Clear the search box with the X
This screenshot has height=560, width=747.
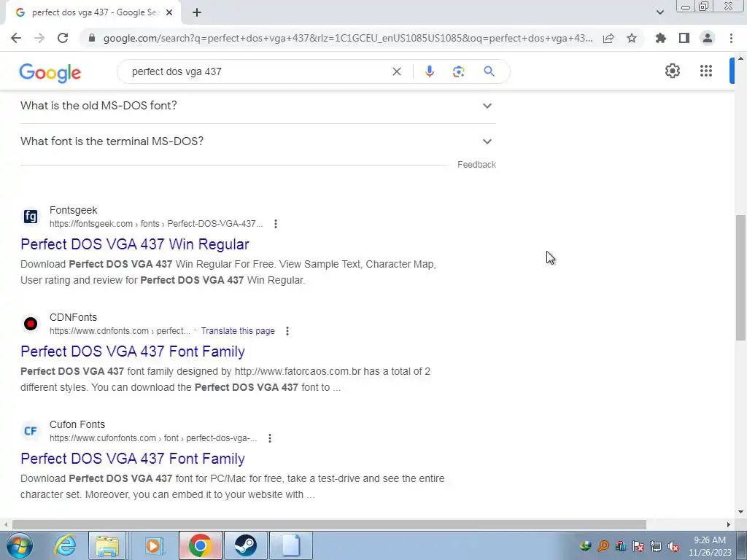[x=396, y=71]
